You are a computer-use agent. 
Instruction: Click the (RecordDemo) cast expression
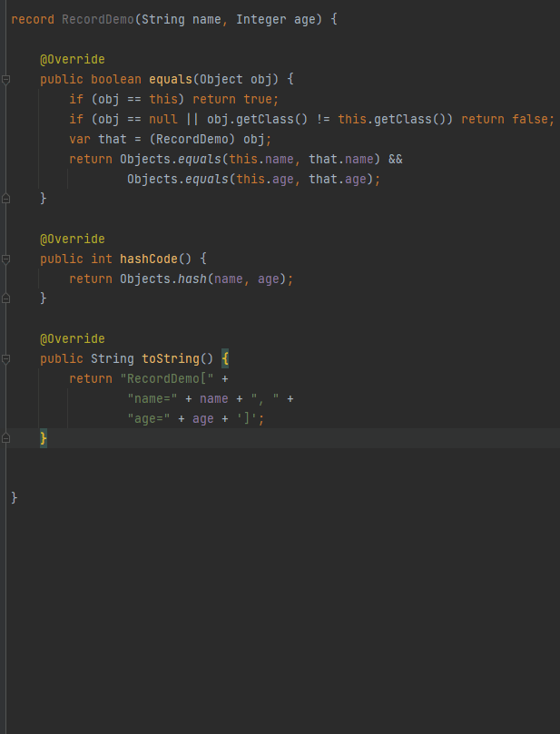point(192,140)
